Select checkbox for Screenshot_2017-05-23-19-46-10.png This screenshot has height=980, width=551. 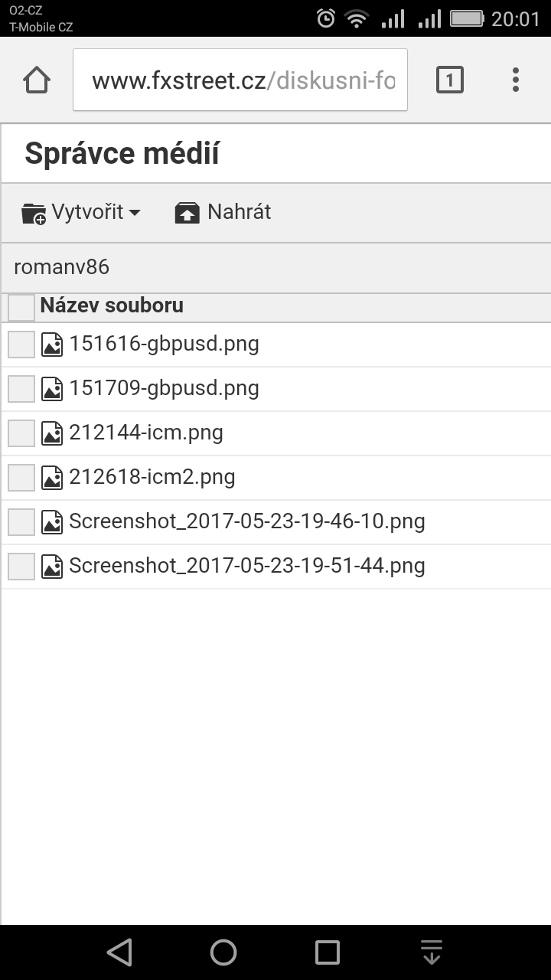pyautogui.click(x=21, y=522)
